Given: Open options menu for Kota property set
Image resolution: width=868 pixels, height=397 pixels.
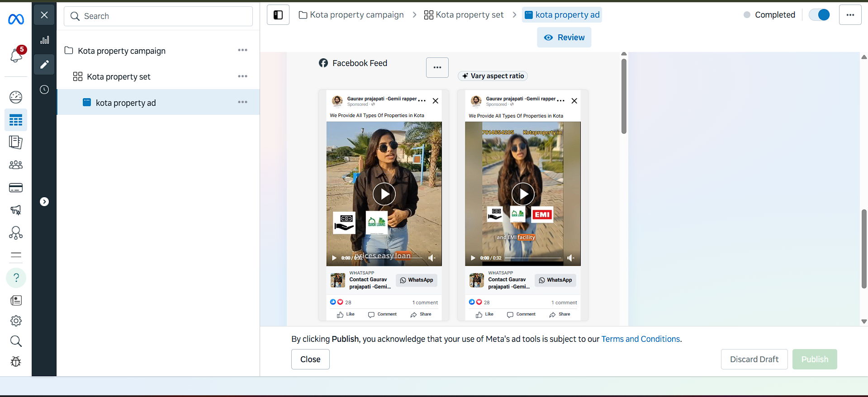Looking at the screenshot, I should [x=242, y=76].
